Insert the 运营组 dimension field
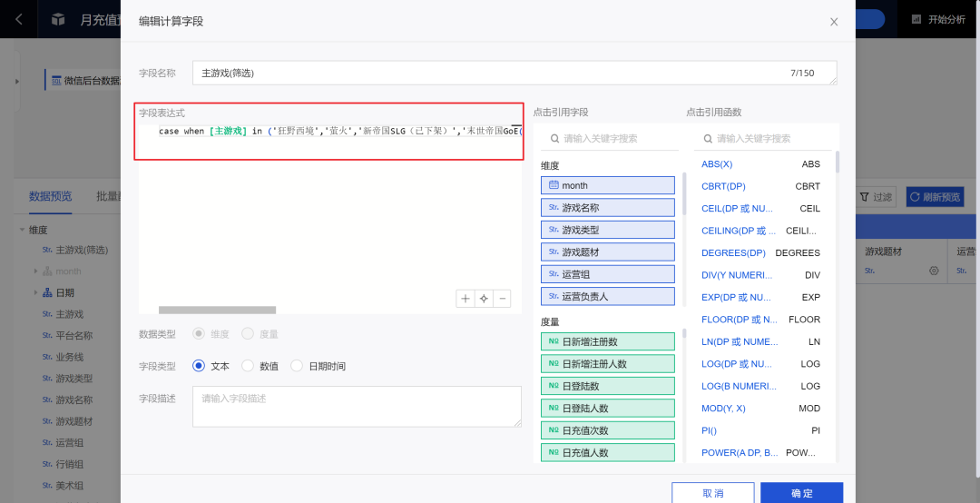The width and height of the screenshot is (980, 503). pyautogui.click(x=607, y=274)
